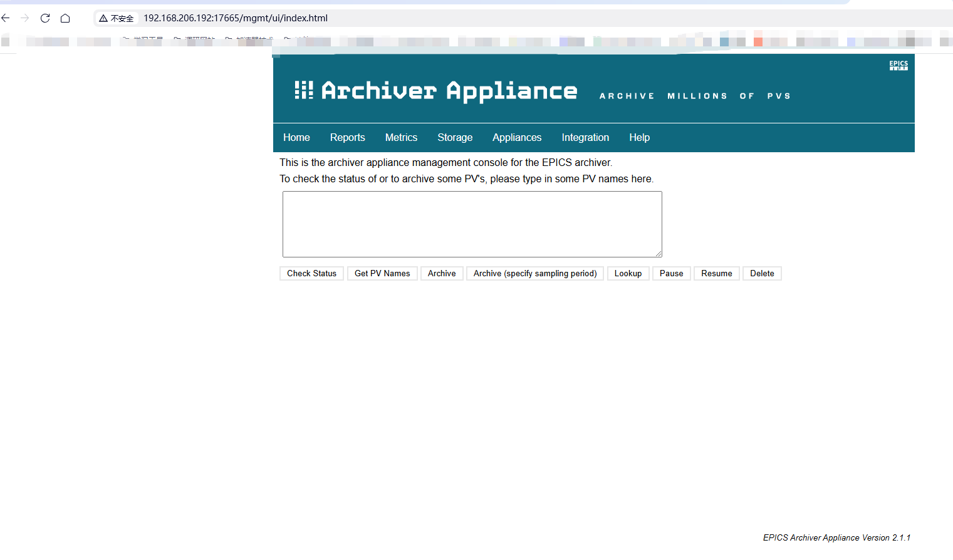Reload the page with the refresh icon
The image size is (953, 560).
(x=45, y=18)
